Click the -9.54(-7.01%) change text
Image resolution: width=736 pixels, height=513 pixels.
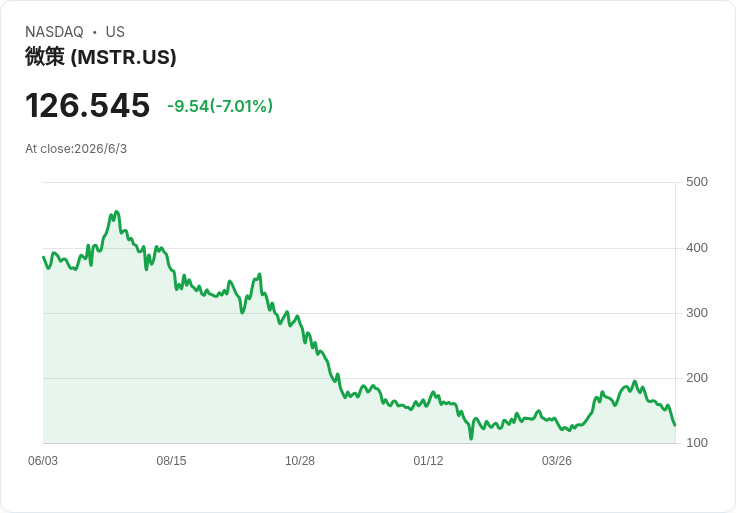[220, 106]
